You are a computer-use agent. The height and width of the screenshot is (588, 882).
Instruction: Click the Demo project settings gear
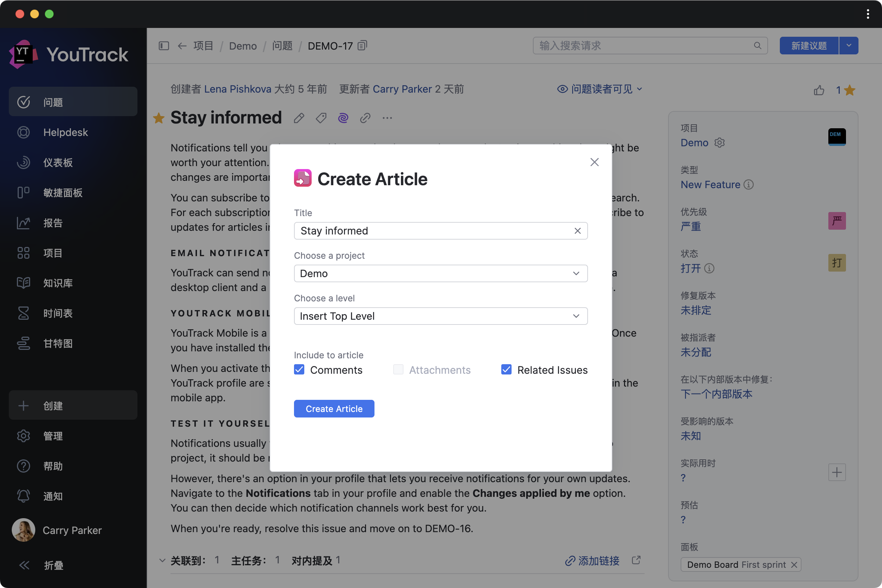(x=719, y=143)
